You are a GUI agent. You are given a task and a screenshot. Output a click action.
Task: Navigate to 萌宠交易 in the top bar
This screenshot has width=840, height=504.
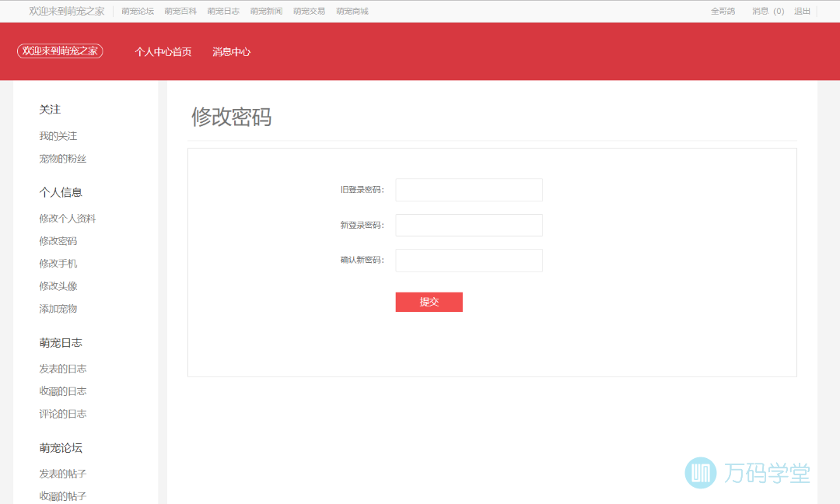tap(309, 12)
